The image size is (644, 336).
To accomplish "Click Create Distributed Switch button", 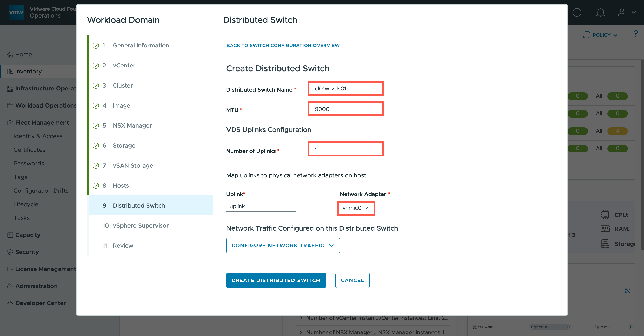I will [276, 280].
